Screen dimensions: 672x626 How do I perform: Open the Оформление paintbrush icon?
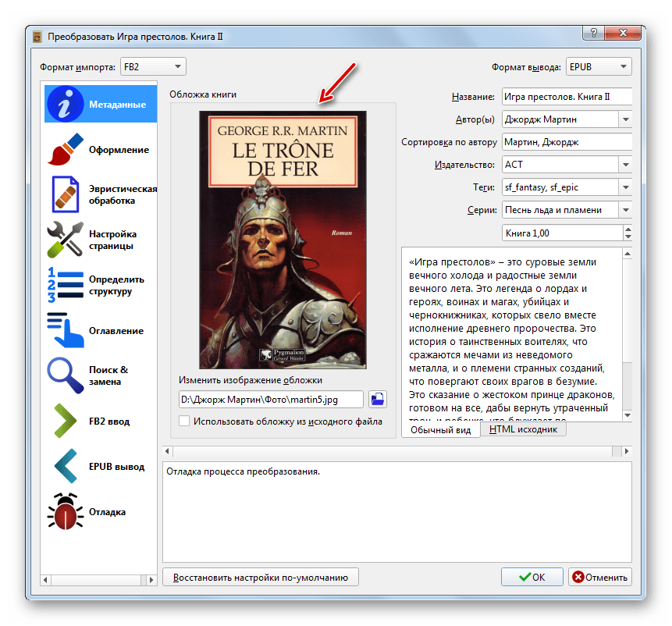(65, 150)
